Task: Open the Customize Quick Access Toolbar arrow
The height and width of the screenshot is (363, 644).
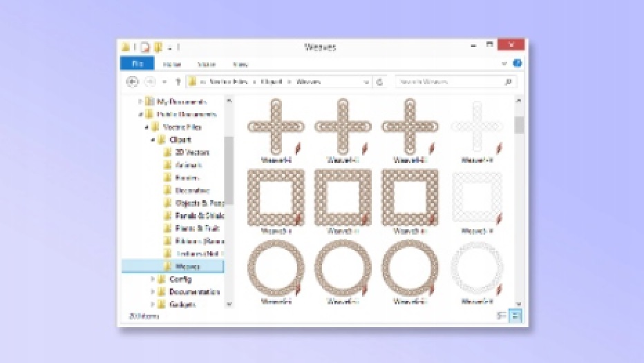Action: [169, 48]
